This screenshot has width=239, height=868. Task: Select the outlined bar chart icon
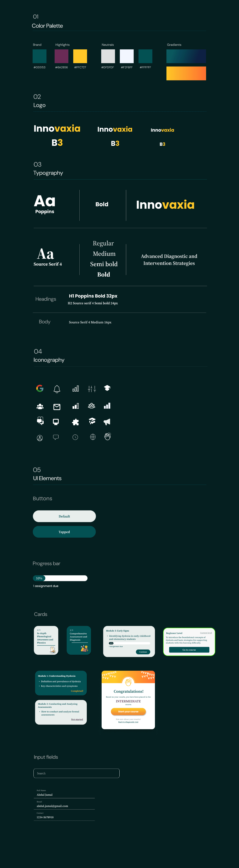[76, 388]
